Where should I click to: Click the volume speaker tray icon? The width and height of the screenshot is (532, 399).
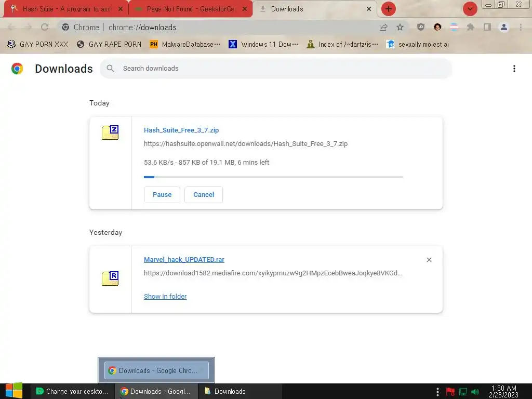coord(475,392)
